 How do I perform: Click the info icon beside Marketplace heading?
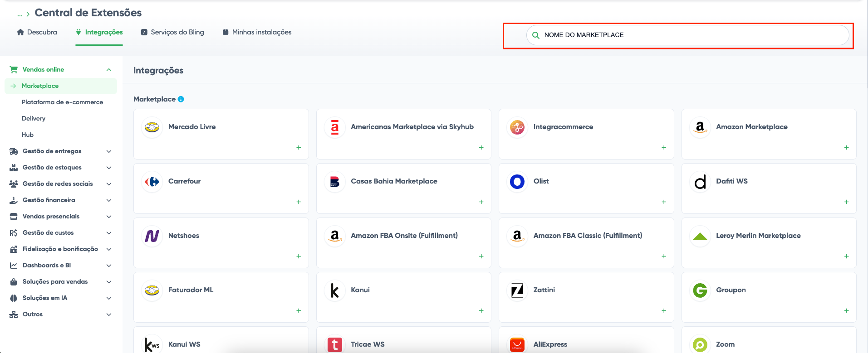(181, 99)
